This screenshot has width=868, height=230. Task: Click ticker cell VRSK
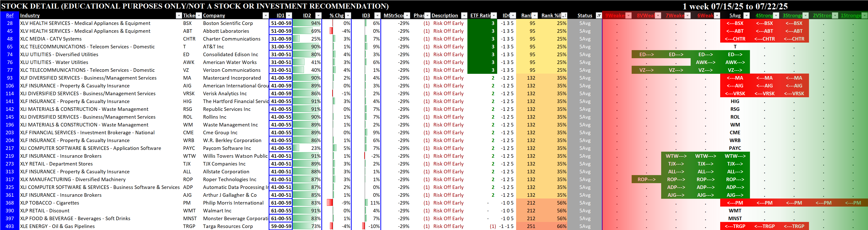(x=189, y=94)
